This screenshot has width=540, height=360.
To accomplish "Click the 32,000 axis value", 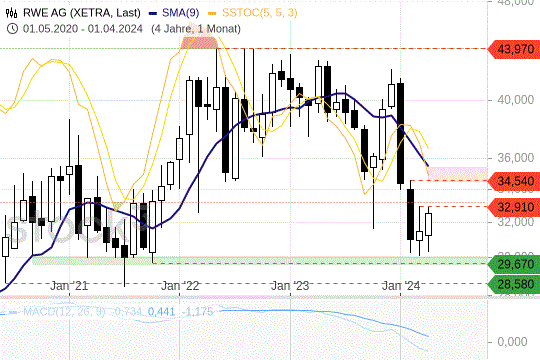I will (x=516, y=222).
